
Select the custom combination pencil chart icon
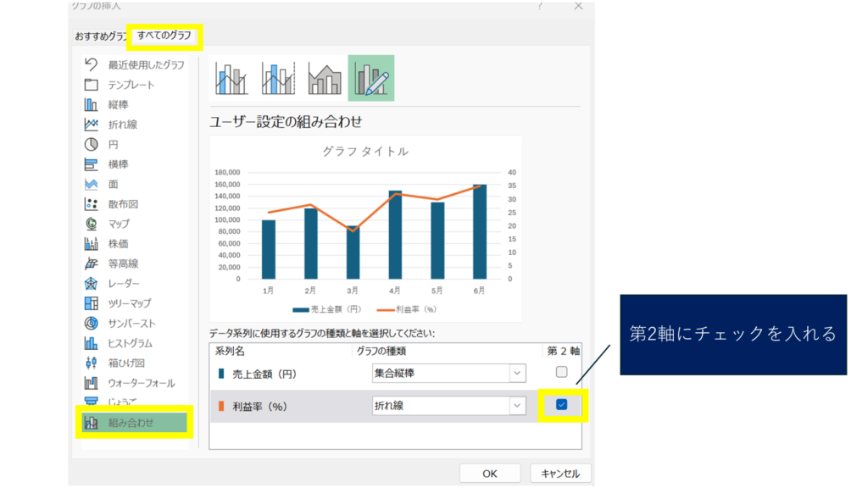(x=371, y=78)
